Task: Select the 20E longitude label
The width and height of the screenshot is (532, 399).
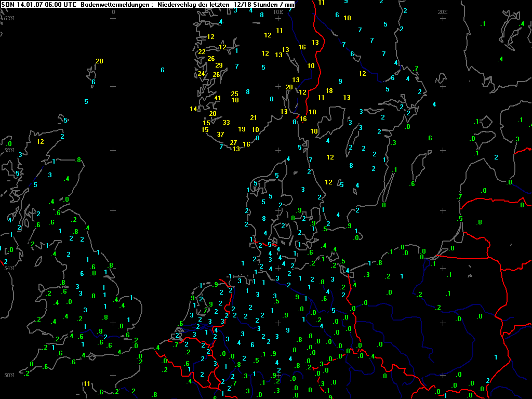Action: pos(443,11)
